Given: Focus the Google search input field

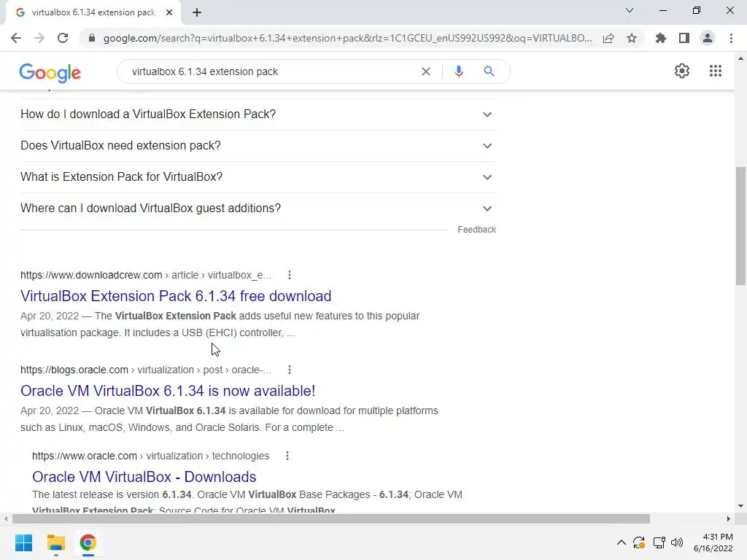Looking at the screenshot, I should pos(271,71).
